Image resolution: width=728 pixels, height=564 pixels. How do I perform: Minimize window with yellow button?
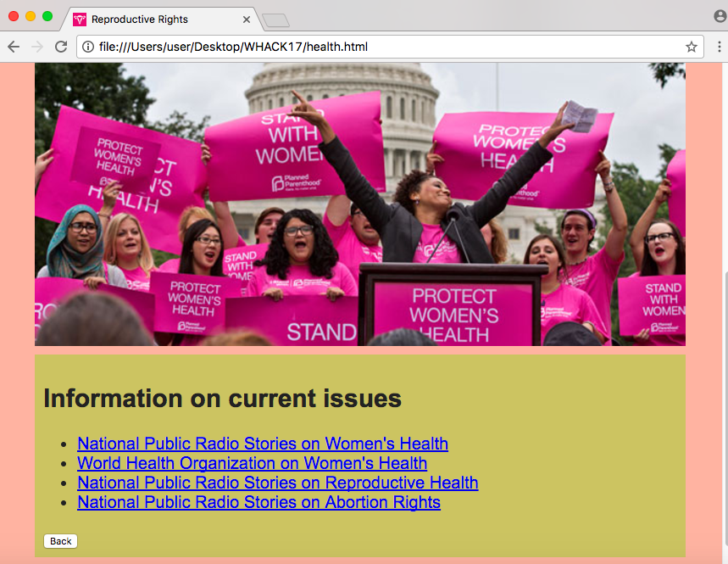(31, 16)
